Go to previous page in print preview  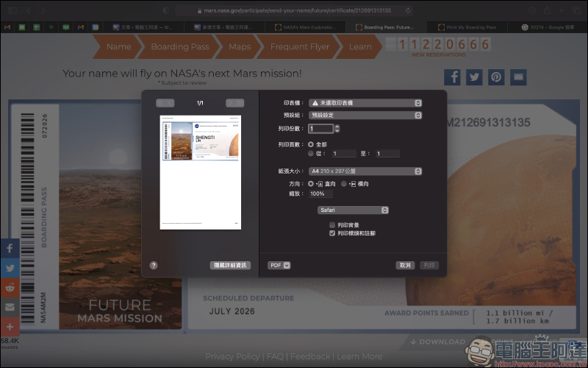pos(170,103)
